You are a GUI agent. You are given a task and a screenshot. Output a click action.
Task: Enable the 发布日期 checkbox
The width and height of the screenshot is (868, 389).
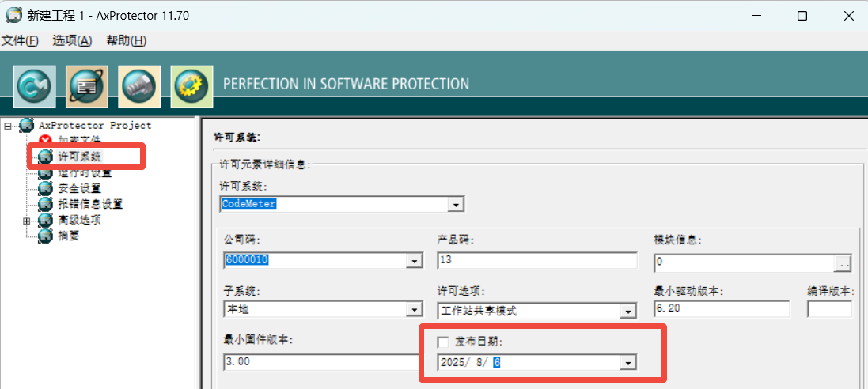click(443, 342)
